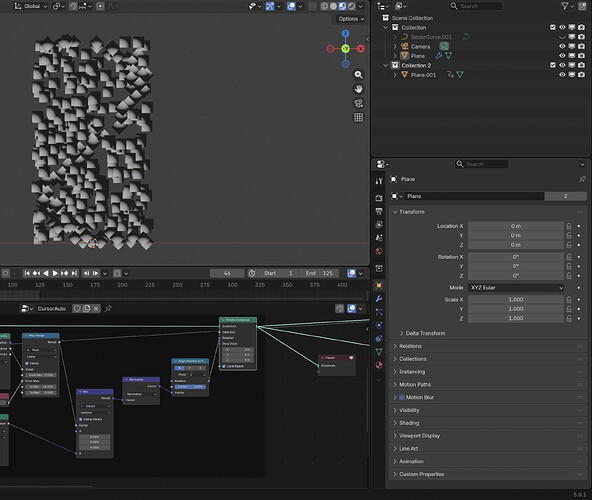Uncheck Collection 2 exclude checkbox in outliner

552,65
